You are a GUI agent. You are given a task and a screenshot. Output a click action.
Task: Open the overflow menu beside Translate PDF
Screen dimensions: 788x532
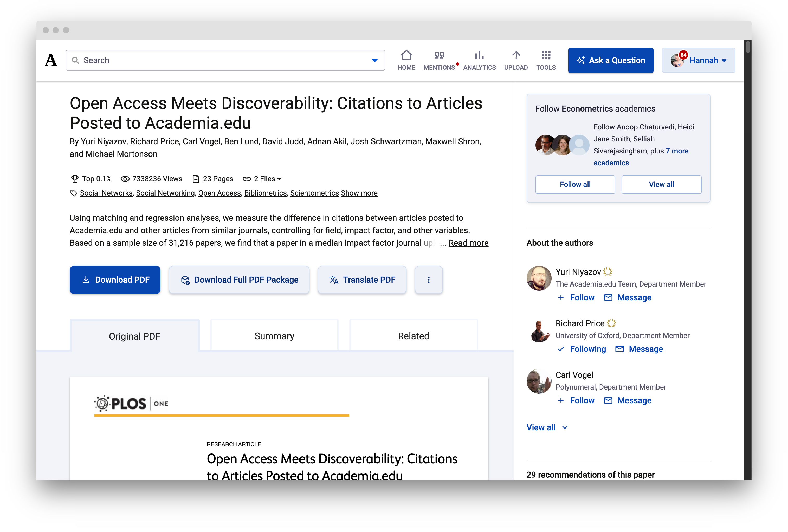[429, 280]
